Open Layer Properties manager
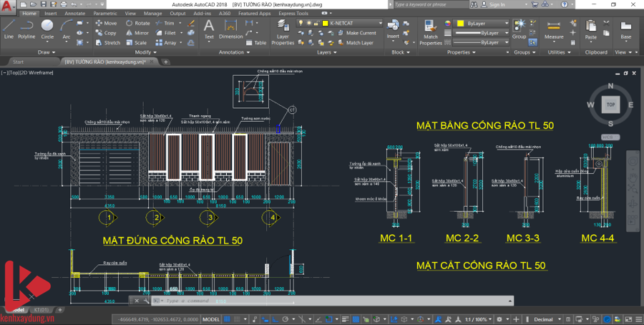644x325 pixels. (283, 31)
